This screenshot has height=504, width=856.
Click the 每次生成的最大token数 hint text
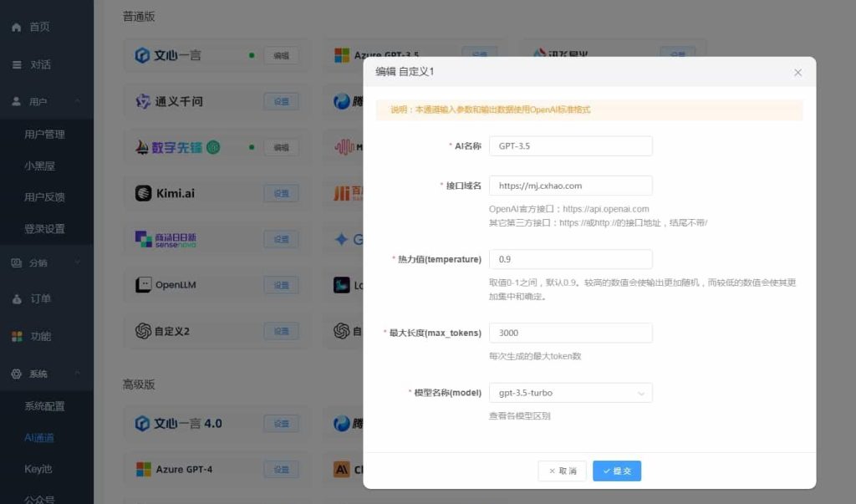pyautogui.click(x=535, y=356)
